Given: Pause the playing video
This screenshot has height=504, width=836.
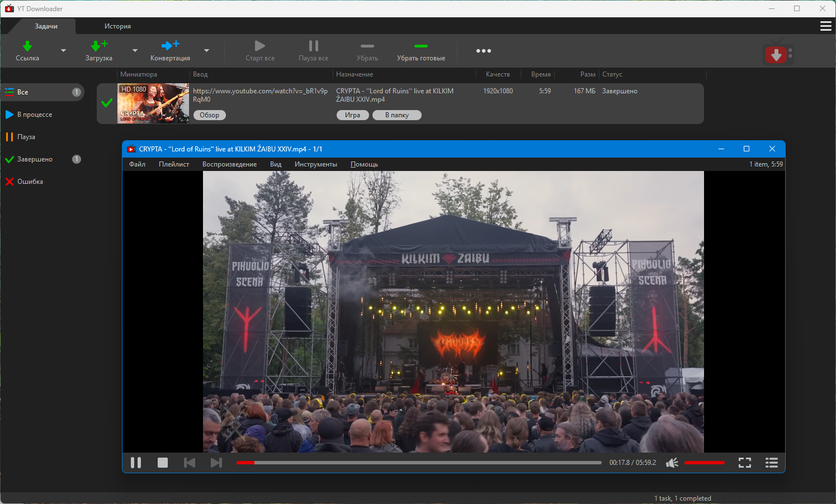Looking at the screenshot, I should (136, 463).
